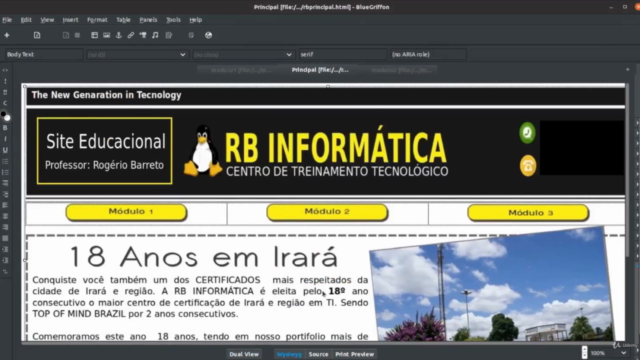The height and width of the screenshot is (360, 640).
Task: Click the New document plus icon
Action: [x=7, y=35]
